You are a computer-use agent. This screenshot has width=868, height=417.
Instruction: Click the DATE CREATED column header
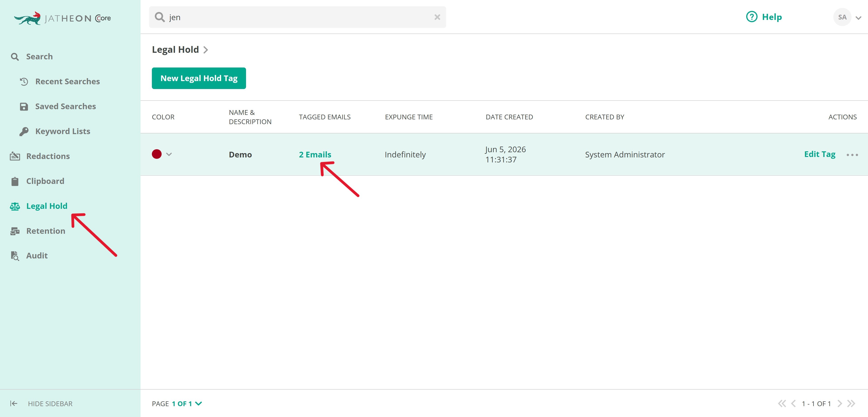[x=509, y=117]
